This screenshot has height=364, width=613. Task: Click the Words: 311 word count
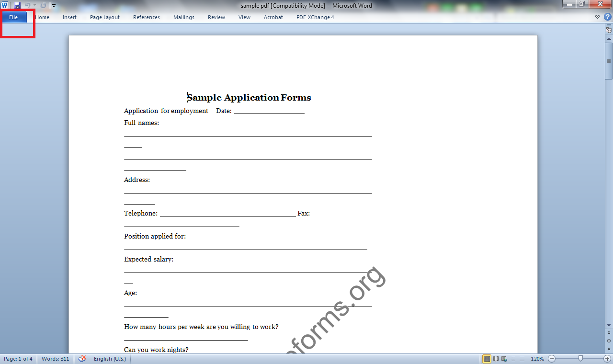pyautogui.click(x=55, y=358)
